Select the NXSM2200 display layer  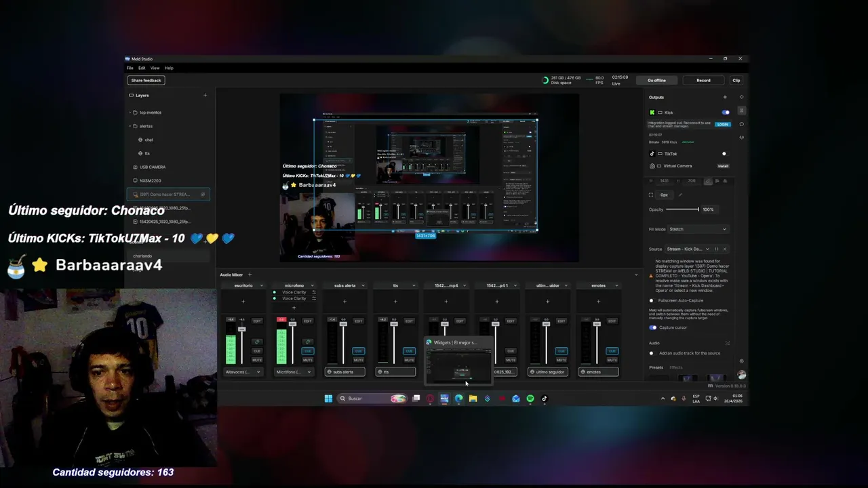tap(168, 180)
